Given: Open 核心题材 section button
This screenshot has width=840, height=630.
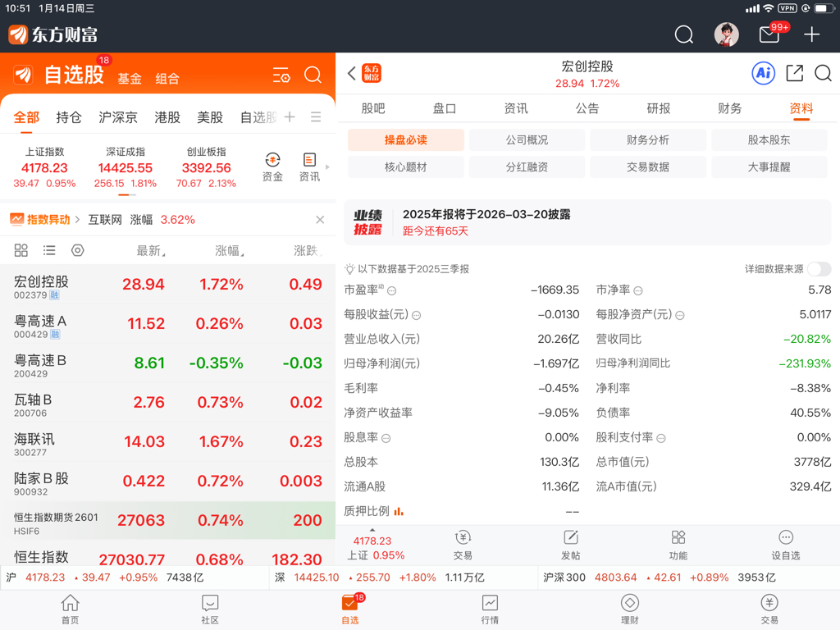Looking at the screenshot, I should (405, 167).
